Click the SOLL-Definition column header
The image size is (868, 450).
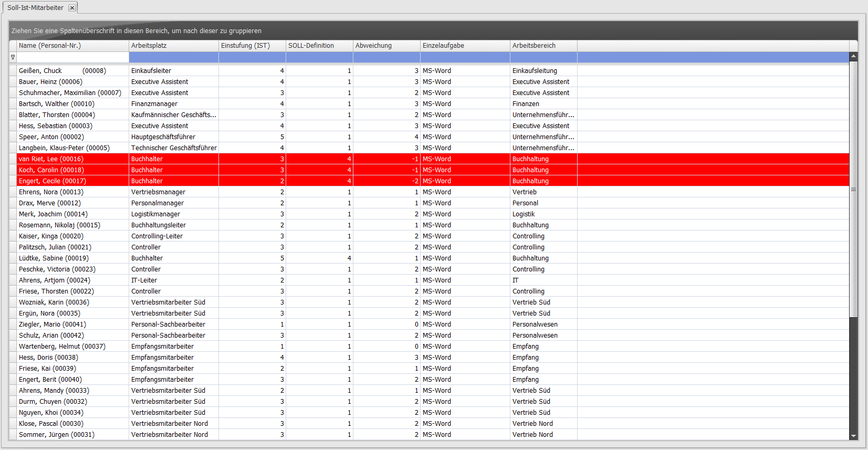click(319, 46)
